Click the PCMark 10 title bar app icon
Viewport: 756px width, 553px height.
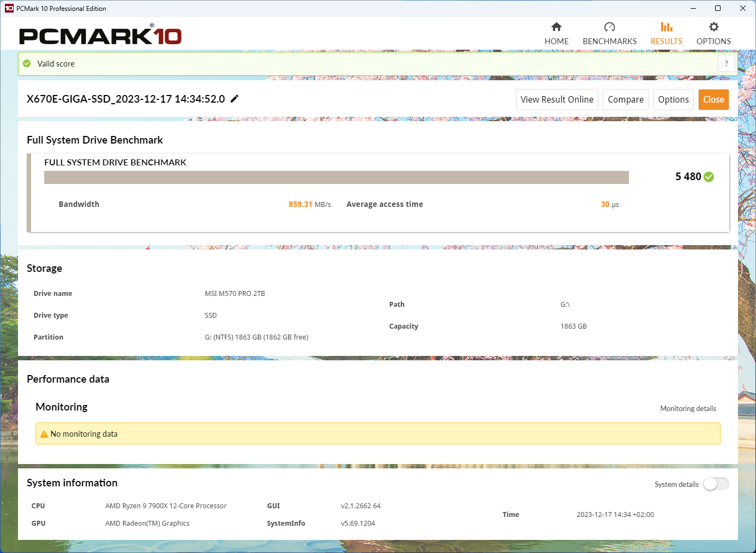click(x=9, y=8)
